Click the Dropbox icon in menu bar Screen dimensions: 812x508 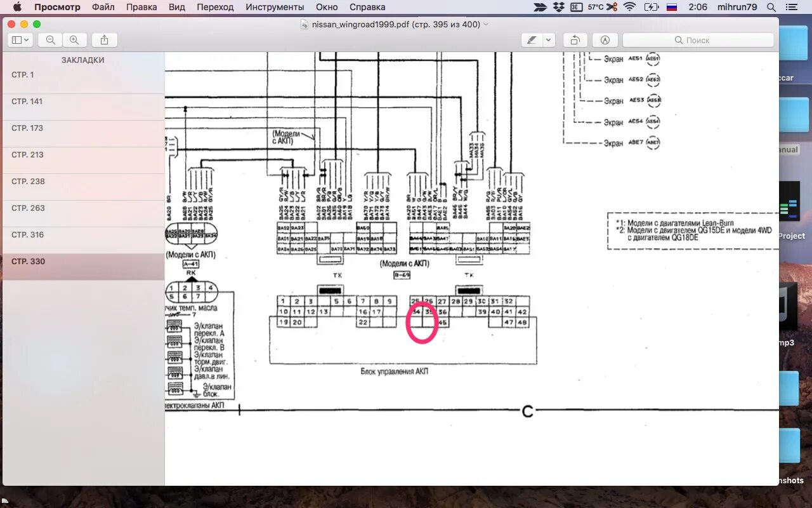click(559, 7)
